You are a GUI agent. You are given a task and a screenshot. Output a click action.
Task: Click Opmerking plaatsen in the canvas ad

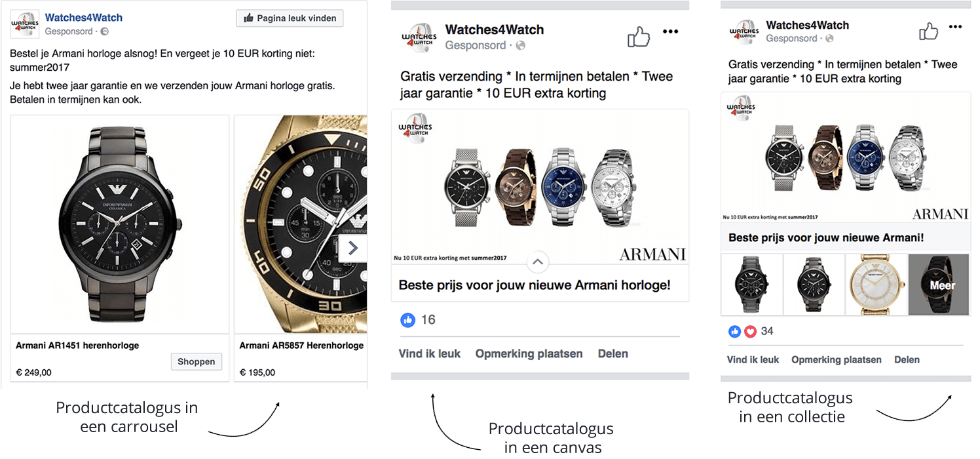[529, 353]
